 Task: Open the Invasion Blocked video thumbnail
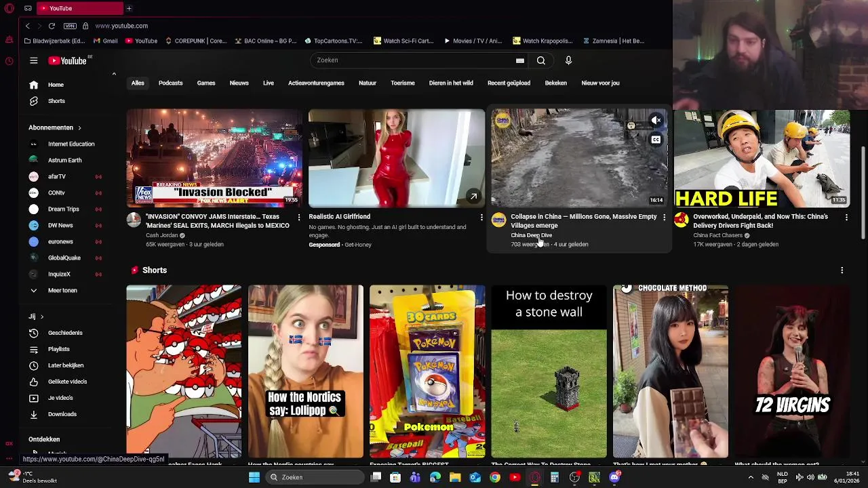click(214, 158)
